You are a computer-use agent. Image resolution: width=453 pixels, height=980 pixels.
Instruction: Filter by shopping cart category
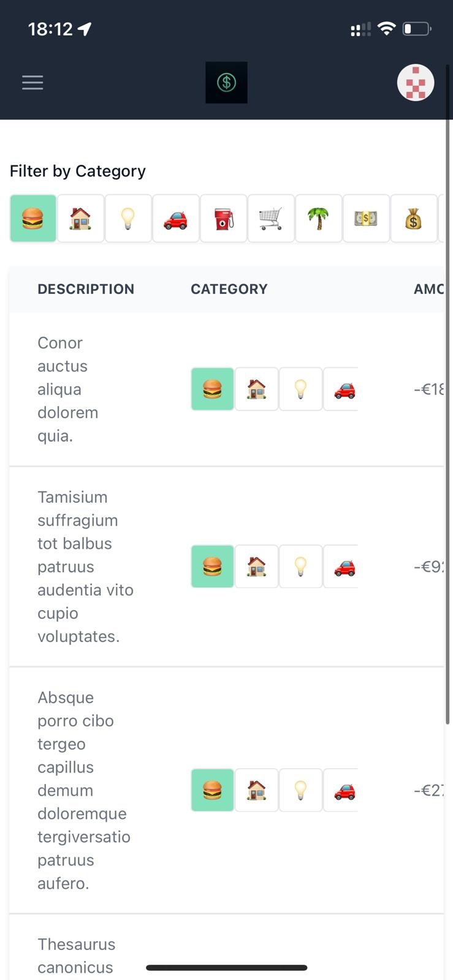(x=271, y=219)
